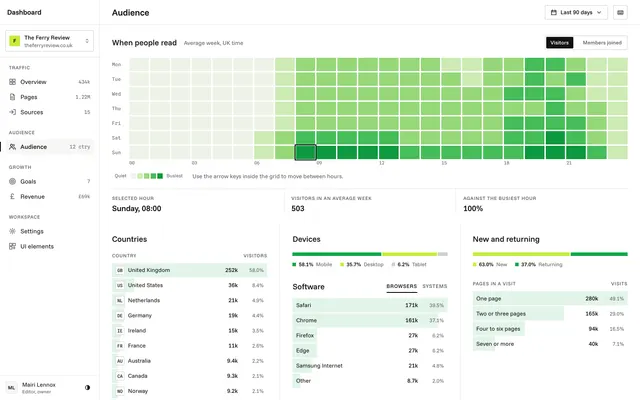Click the Ireland row
This screenshot has height=400, width=640.
[189, 331]
